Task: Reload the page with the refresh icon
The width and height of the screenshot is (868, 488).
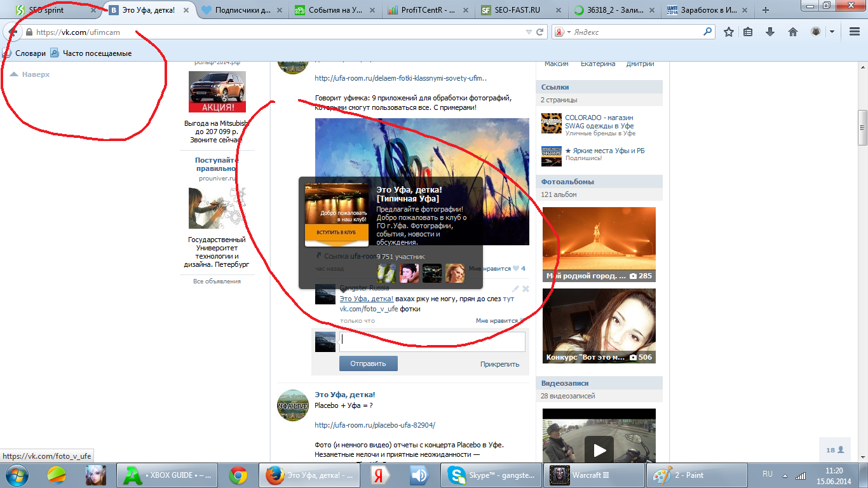Action: coord(540,32)
